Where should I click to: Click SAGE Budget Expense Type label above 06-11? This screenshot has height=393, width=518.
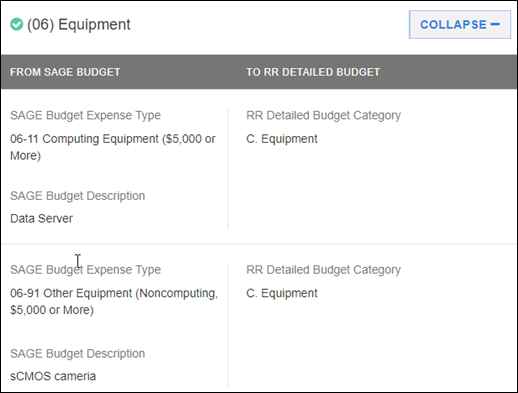coord(85,115)
